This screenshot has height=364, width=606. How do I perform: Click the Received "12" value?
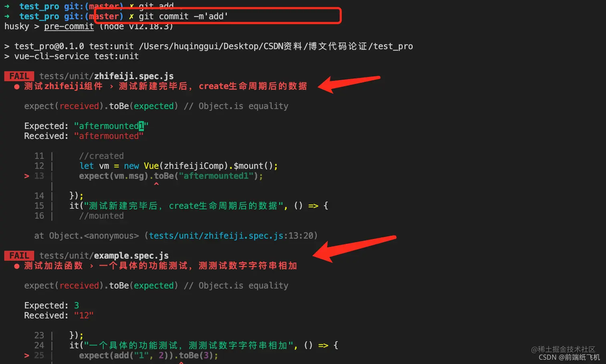point(84,315)
